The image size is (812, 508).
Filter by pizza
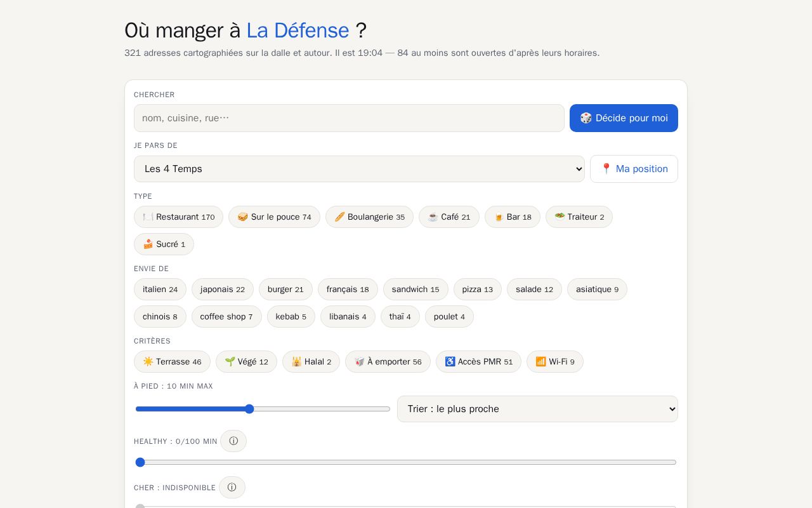pos(478,290)
